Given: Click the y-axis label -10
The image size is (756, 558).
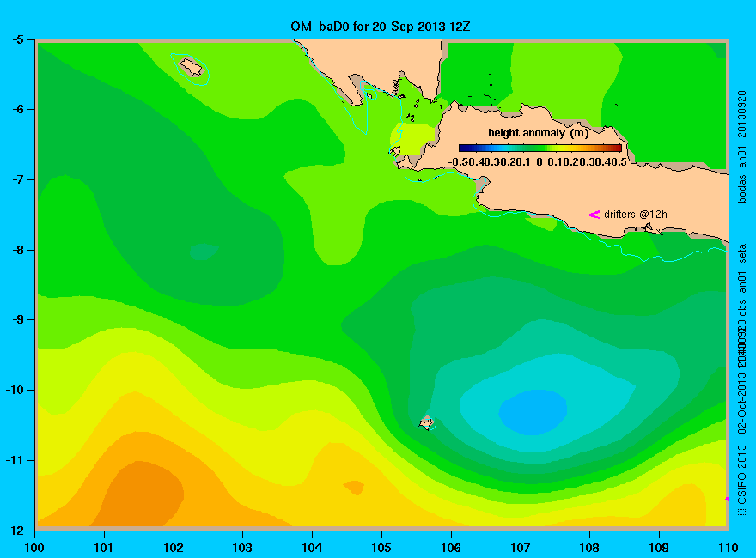Looking at the screenshot, I should pyautogui.click(x=14, y=390).
